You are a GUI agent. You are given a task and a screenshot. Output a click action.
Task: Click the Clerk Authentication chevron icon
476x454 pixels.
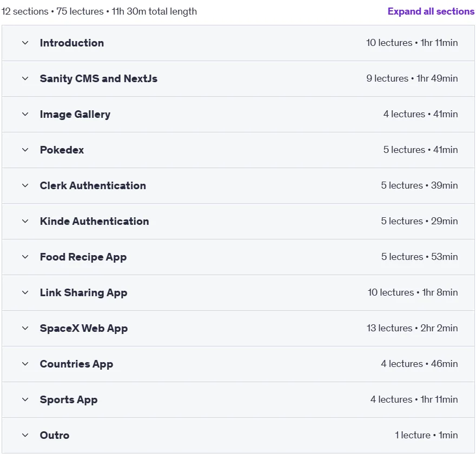[25, 185]
